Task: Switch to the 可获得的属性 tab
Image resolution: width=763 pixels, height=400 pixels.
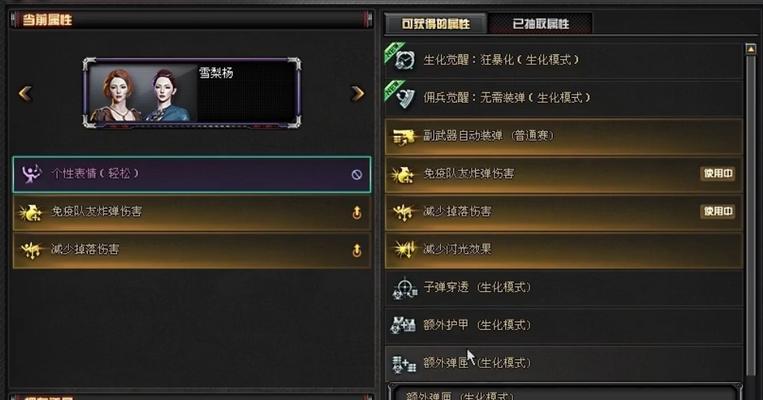Action: tap(436, 23)
